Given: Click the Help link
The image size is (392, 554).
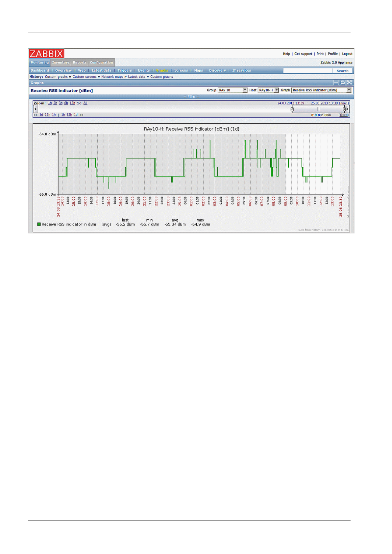Looking at the screenshot, I should coord(286,54).
